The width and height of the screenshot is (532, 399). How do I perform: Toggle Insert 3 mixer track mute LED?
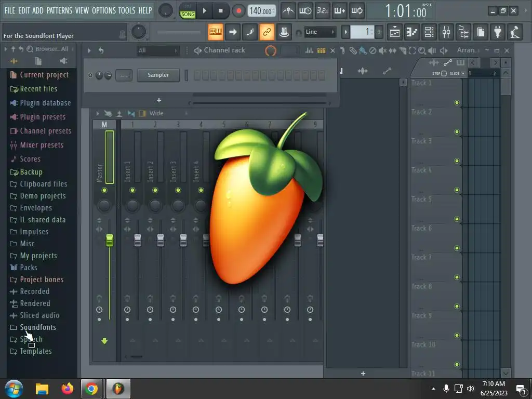tap(178, 190)
